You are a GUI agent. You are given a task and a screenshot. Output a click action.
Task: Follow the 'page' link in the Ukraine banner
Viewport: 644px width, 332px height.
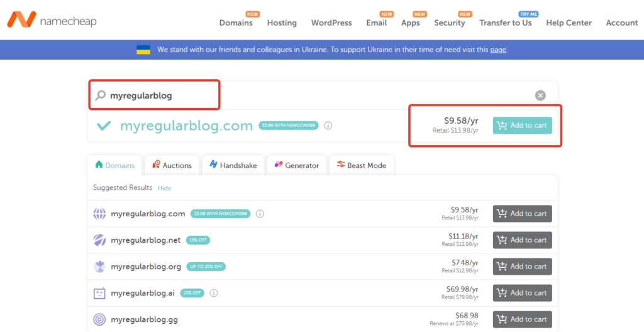(x=498, y=50)
